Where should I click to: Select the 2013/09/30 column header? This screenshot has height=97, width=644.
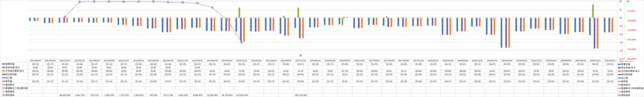tap(168, 61)
